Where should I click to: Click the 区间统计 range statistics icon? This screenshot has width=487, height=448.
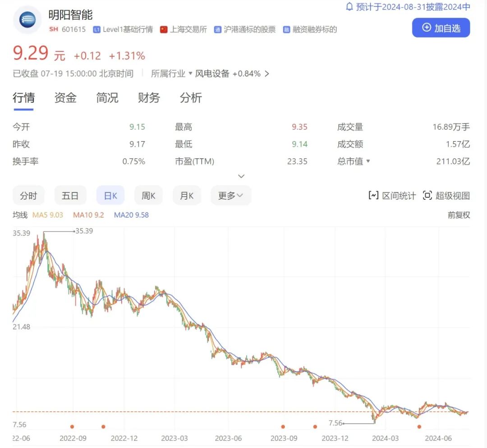tap(373, 195)
